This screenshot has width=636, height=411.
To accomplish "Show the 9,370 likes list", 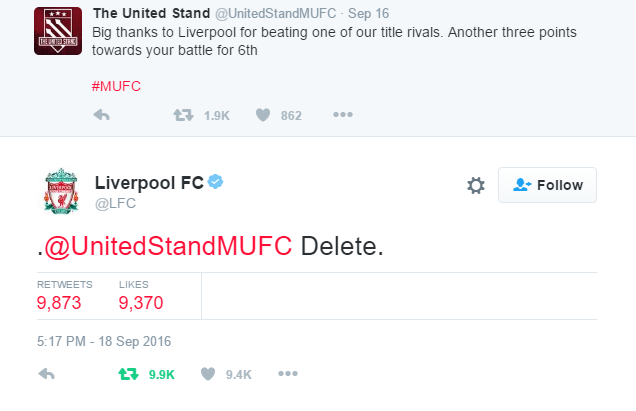I will [140, 302].
